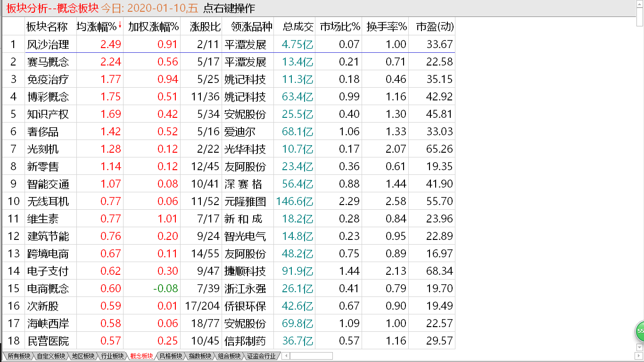Select the 证监会行业 tab

261,356
